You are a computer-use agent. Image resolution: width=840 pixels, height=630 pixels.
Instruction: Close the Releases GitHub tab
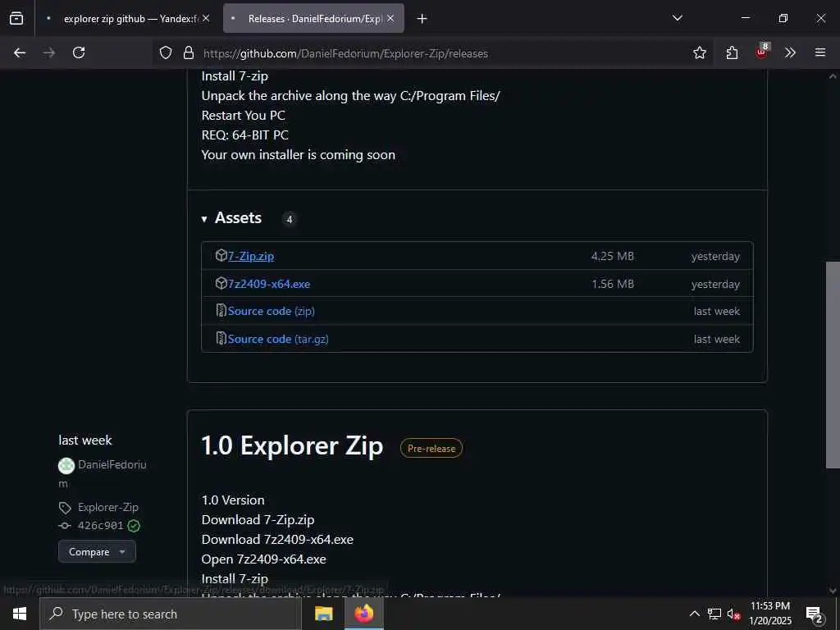click(390, 19)
